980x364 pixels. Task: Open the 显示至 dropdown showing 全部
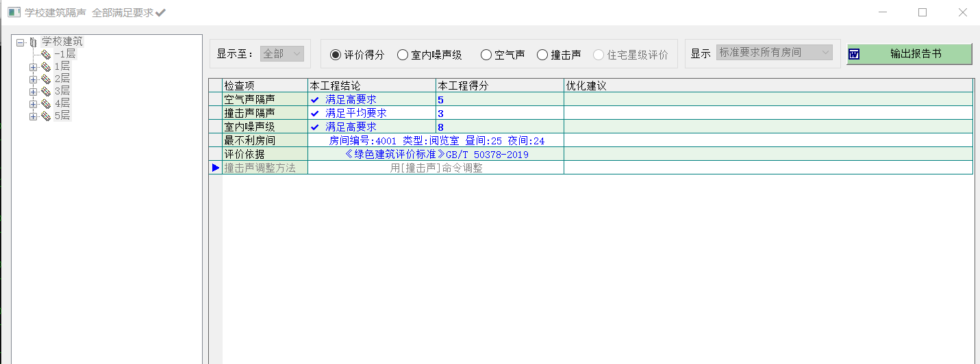coord(282,53)
